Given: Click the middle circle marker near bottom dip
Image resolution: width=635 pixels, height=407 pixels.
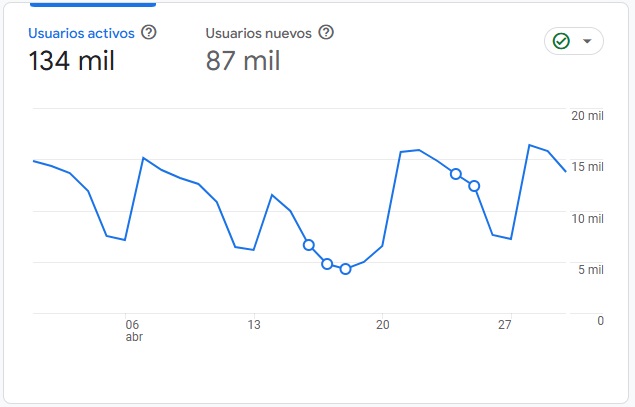Looking at the screenshot, I should [x=327, y=264].
